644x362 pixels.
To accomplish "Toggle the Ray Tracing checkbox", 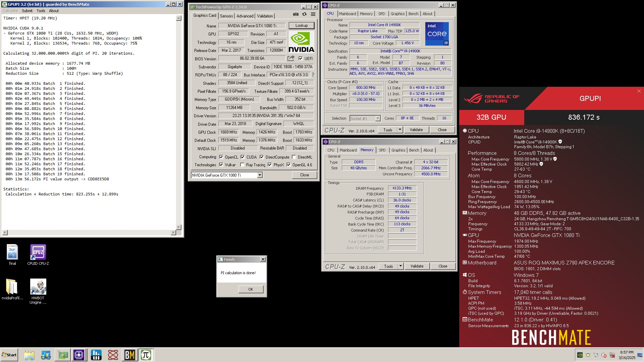I will [x=242, y=165].
